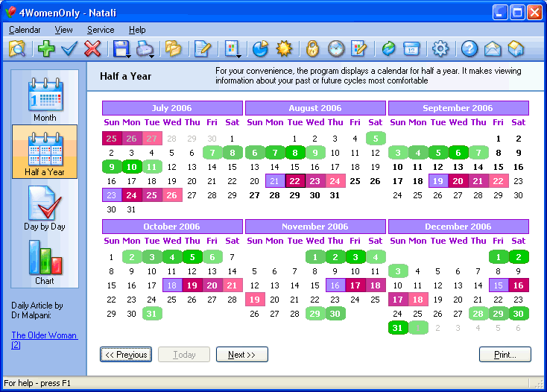Select August 22 outlined day

(295, 181)
